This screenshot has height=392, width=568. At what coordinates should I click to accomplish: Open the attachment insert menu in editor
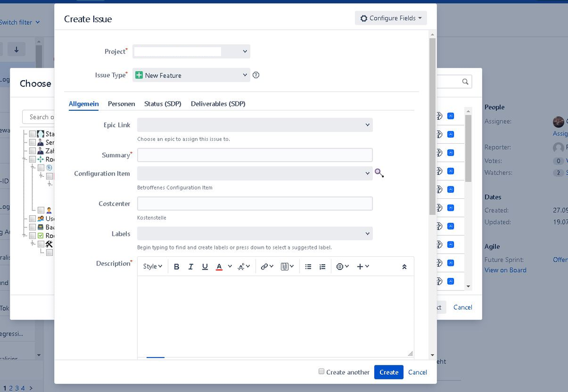pos(287,266)
